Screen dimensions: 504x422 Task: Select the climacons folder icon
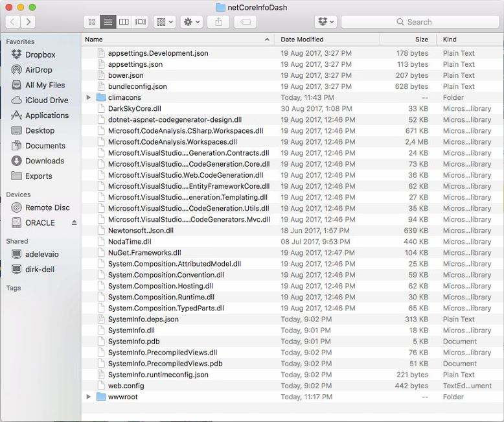pos(101,97)
